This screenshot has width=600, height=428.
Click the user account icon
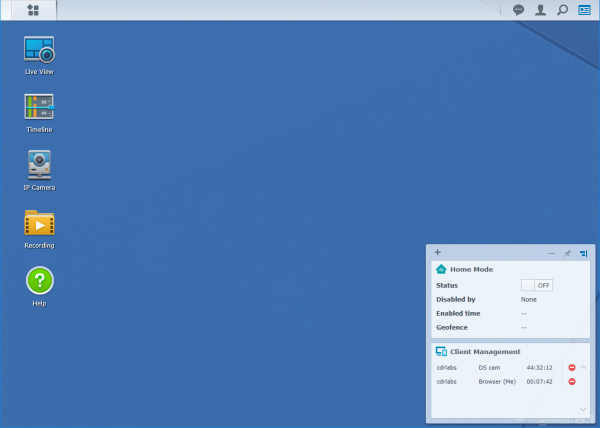pos(541,10)
